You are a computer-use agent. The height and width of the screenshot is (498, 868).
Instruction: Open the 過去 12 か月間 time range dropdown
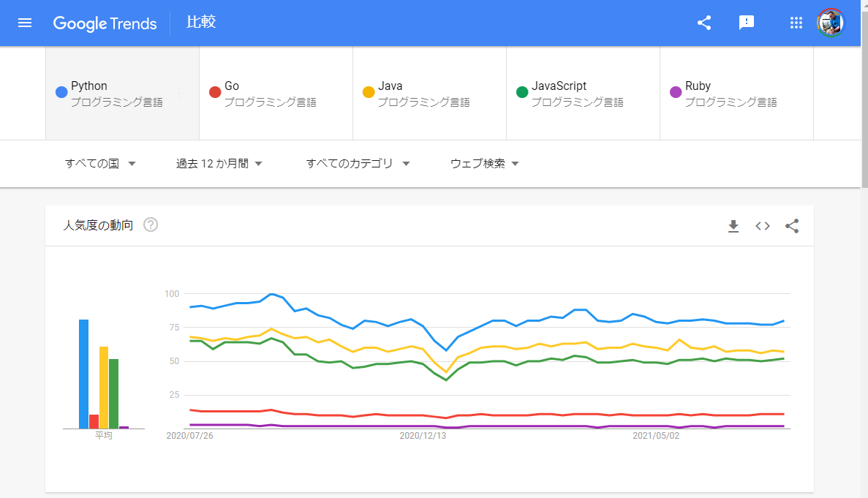coord(219,164)
